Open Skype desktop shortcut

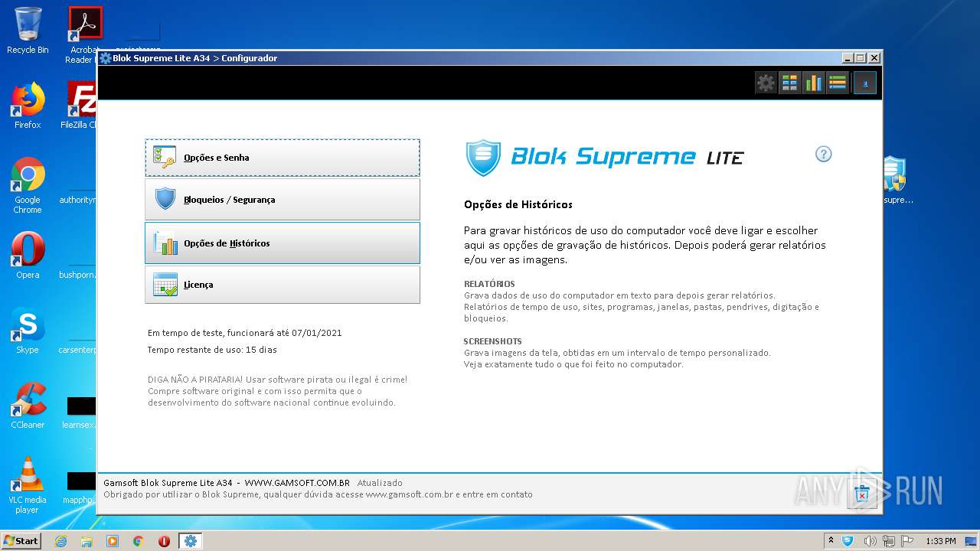tap(28, 330)
